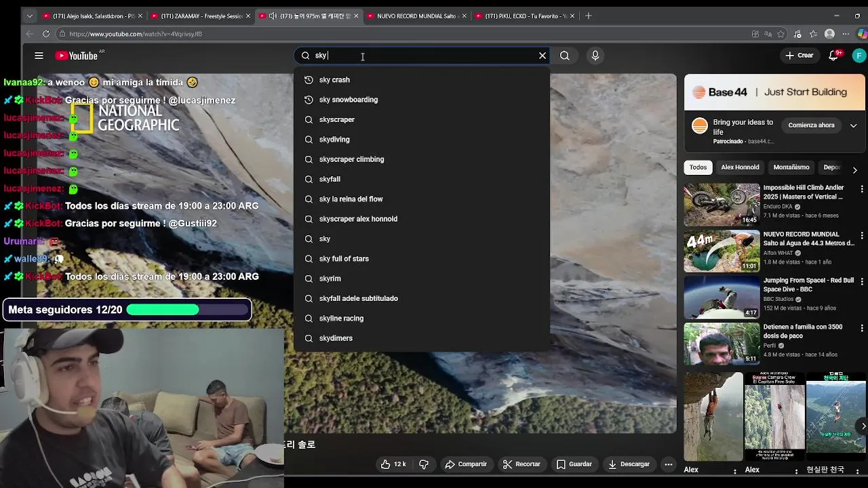Open options for Detienen a familia video

[x=862, y=328]
